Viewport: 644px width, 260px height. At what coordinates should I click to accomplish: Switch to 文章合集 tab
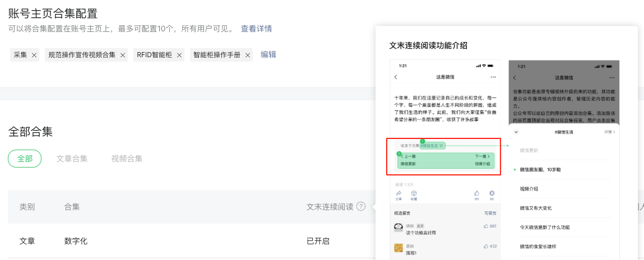72,159
